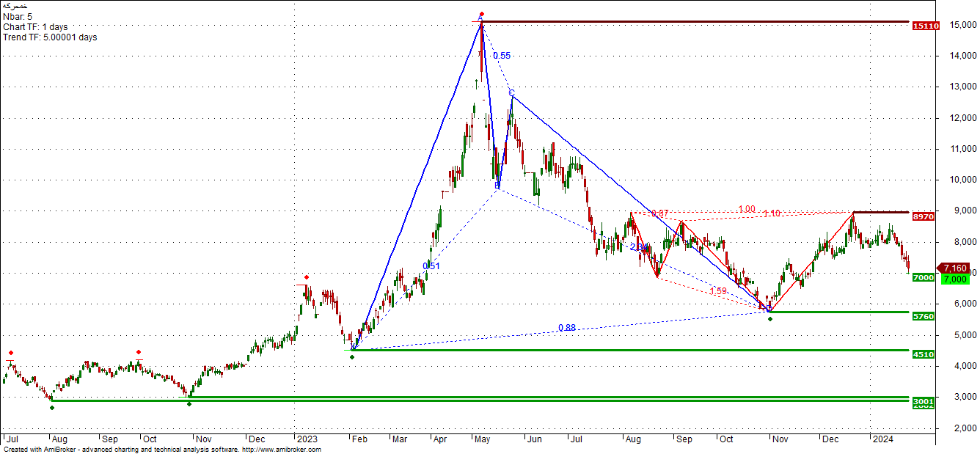980x454 pixels.
Task: Click the red 1.59 ratio label
Action: [x=718, y=291]
